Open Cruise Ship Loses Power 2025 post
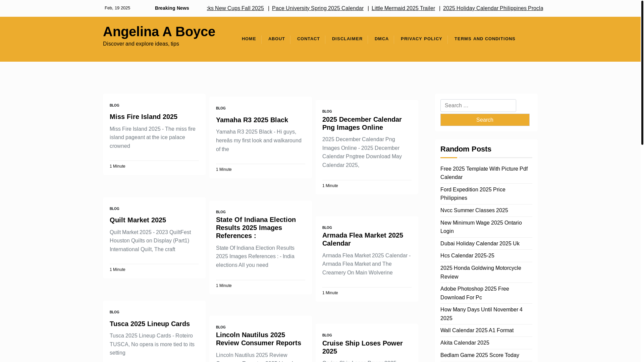Image resolution: width=644 pixels, height=362 pixels. pos(363,347)
